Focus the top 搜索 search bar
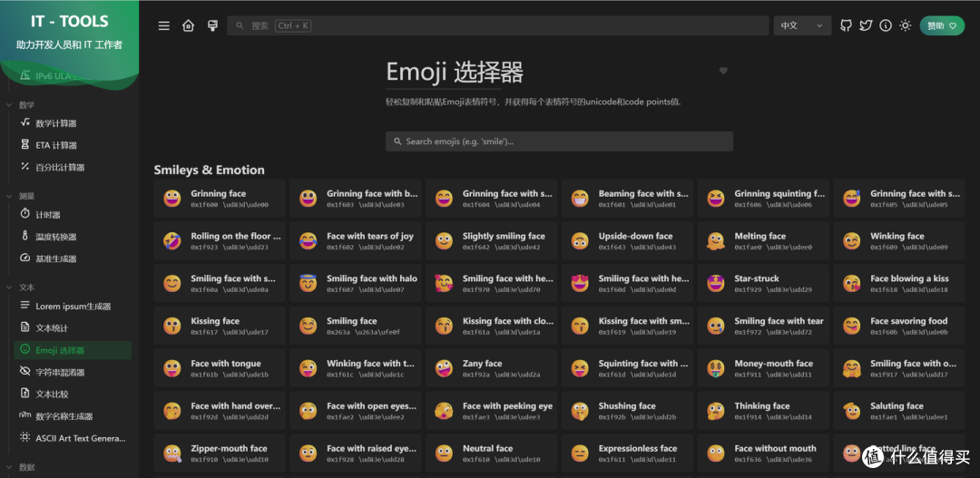This screenshot has height=478, width=980. (497, 25)
